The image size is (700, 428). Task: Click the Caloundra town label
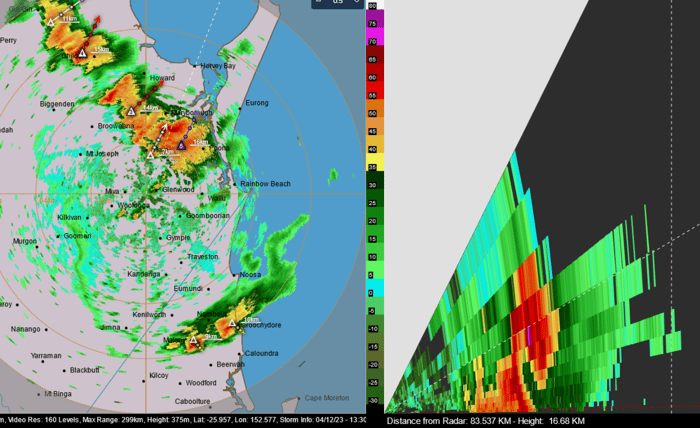(262, 353)
